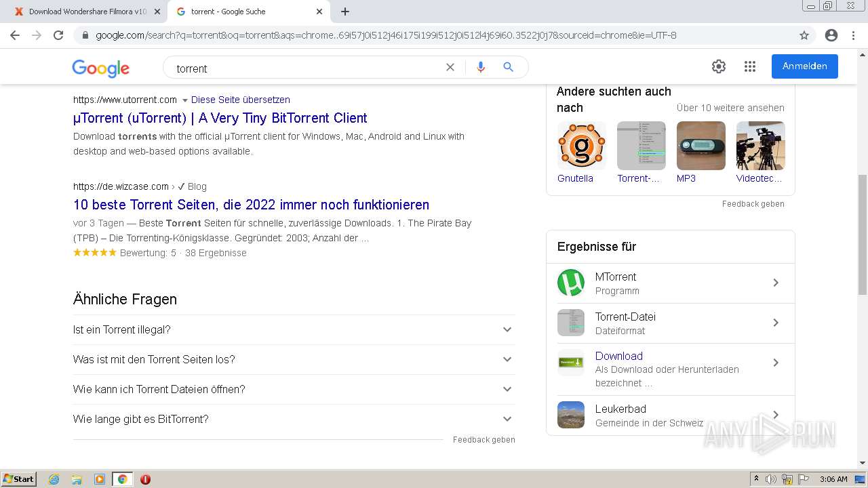Clear the search box with the X icon
This screenshot has height=488, width=868.
[x=450, y=67]
